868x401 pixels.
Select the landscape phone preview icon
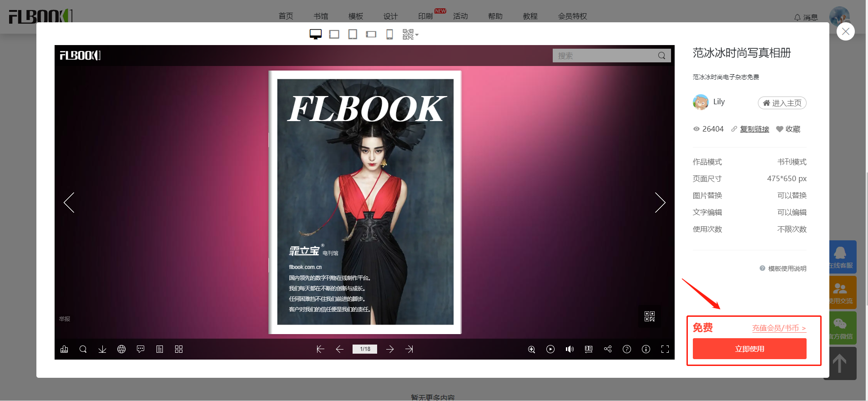click(x=371, y=34)
